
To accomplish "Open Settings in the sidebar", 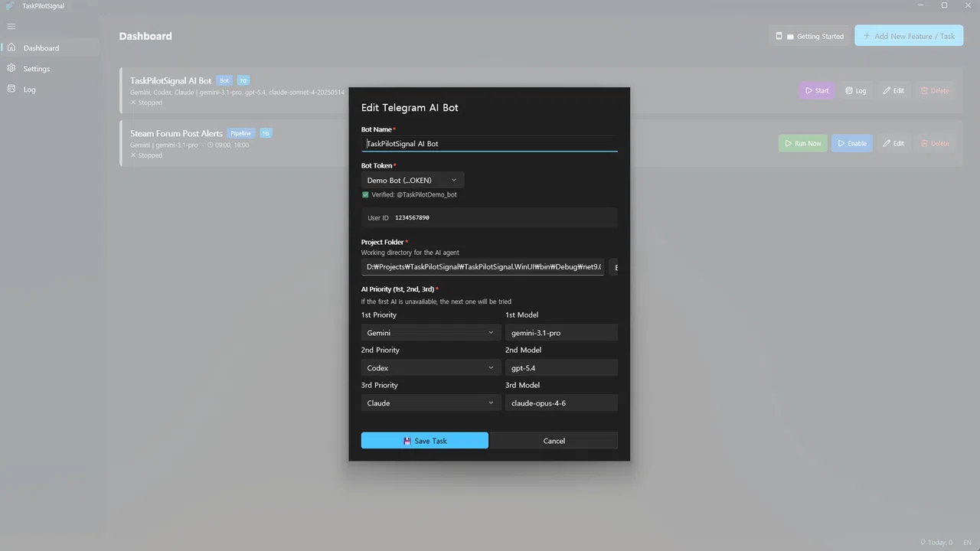I will (51, 68).
